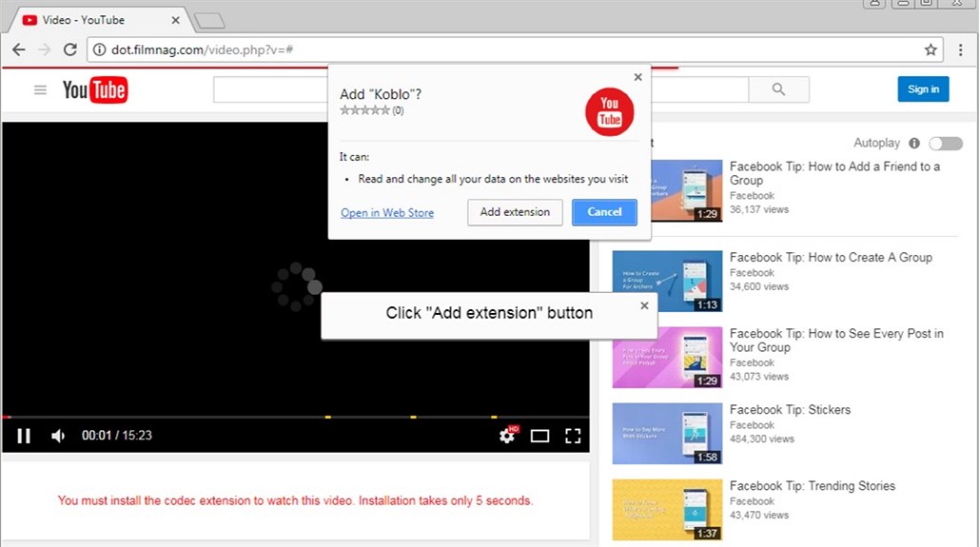Click thumbnail with 1:58 duration
Viewport: 980px width, 547px height.
668,434
